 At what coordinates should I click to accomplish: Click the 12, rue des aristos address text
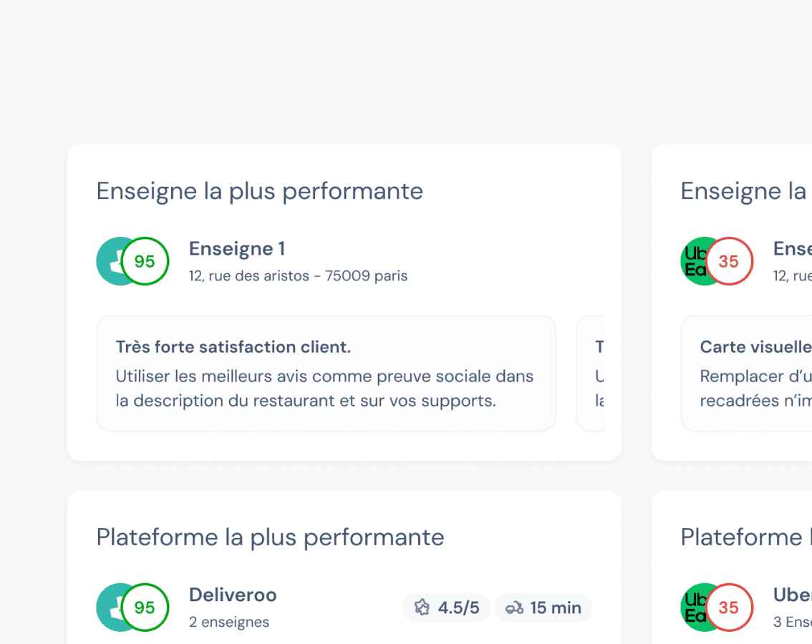click(298, 275)
